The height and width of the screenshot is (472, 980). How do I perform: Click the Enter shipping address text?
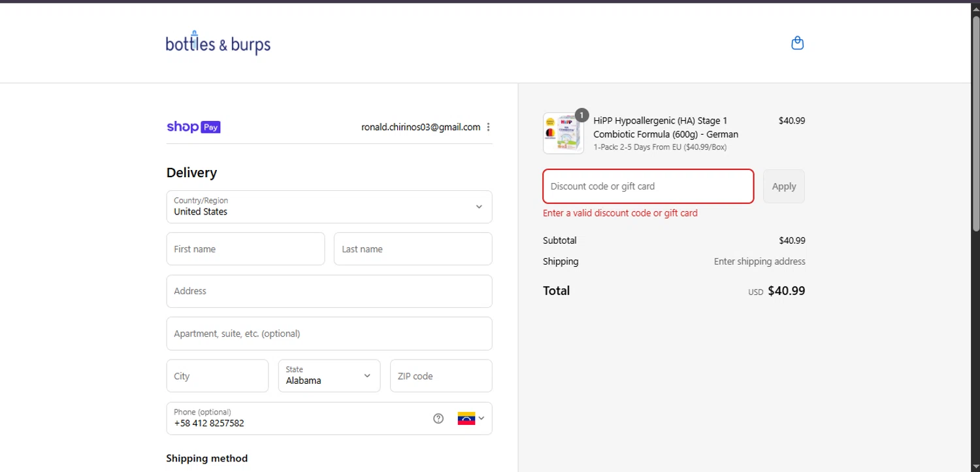759,261
